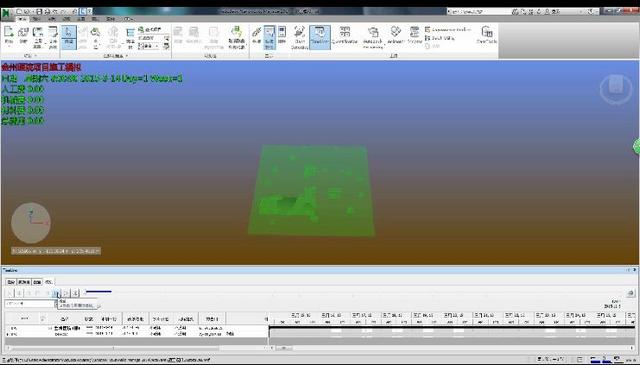Switch to the first TimeLiner tab
The height and width of the screenshot is (365, 640).
[11, 282]
